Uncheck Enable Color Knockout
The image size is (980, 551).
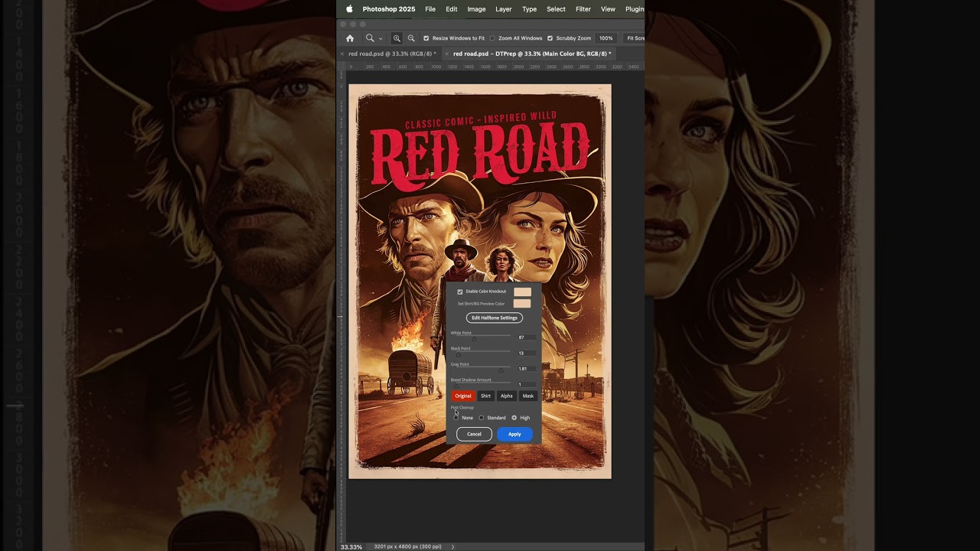tap(460, 292)
